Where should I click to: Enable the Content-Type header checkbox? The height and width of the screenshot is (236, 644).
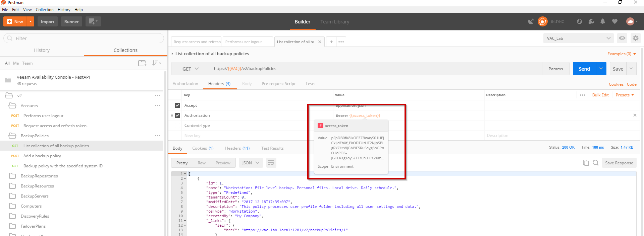click(x=177, y=126)
